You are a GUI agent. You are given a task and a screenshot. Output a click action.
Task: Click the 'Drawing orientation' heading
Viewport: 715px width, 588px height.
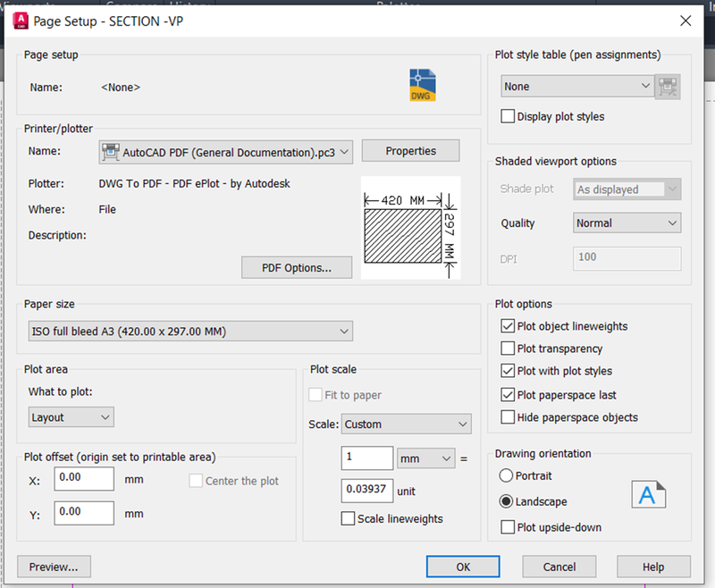(543, 454)
